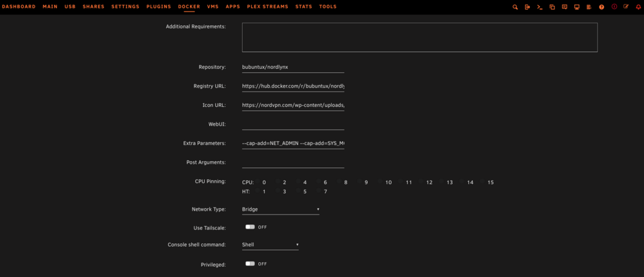Viewport: 644px width, 277px height.
Task: Click the empty Post Arguments field
Action: coord(293,162)
